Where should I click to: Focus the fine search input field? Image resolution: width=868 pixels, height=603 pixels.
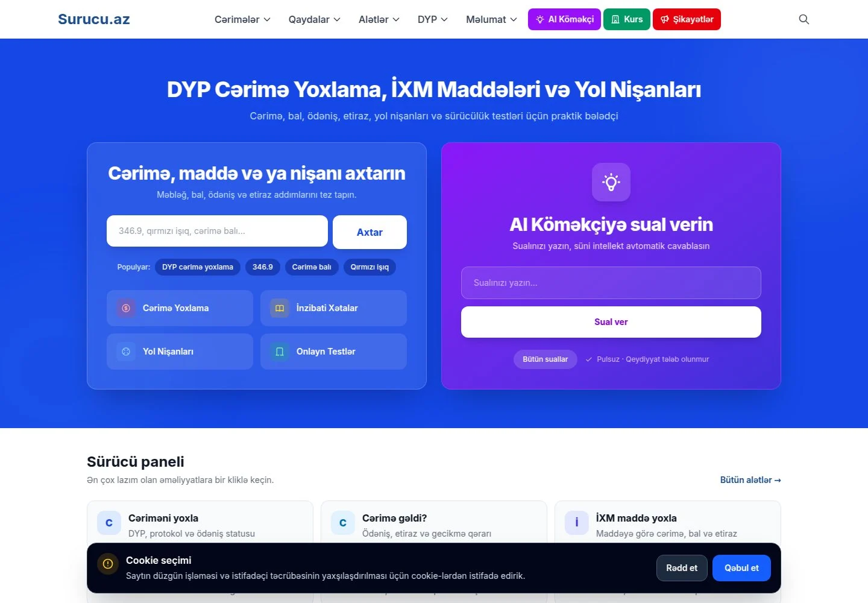(x=217, y=231)
